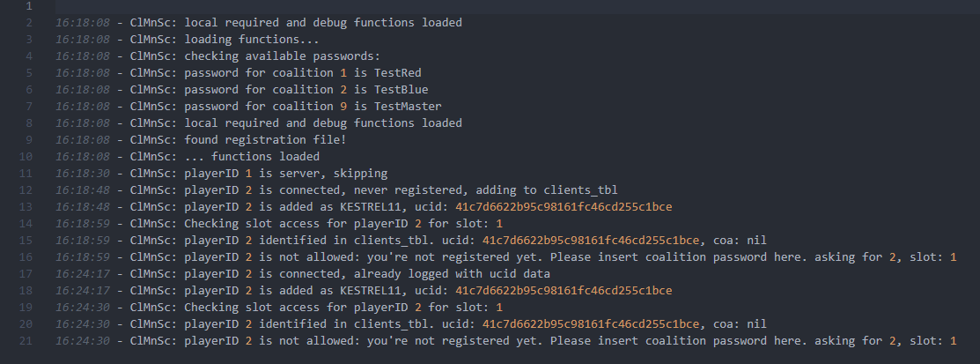The height and width of the screenshot is (364, 980).
Task: Click the 16:24:17 timestamp on line 17
Action: pyautogui.click(x=83, y=274)
